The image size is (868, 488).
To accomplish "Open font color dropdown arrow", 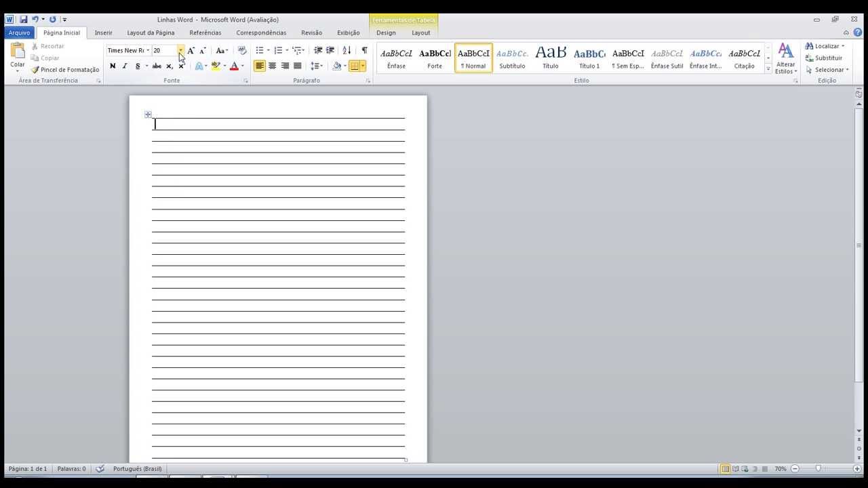I will point(243,66).
